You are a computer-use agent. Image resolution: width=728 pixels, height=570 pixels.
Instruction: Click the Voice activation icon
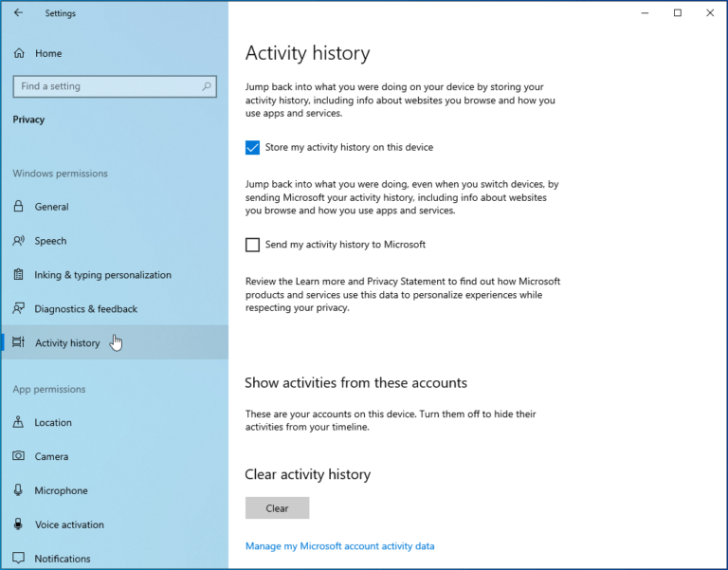[18, 524]
